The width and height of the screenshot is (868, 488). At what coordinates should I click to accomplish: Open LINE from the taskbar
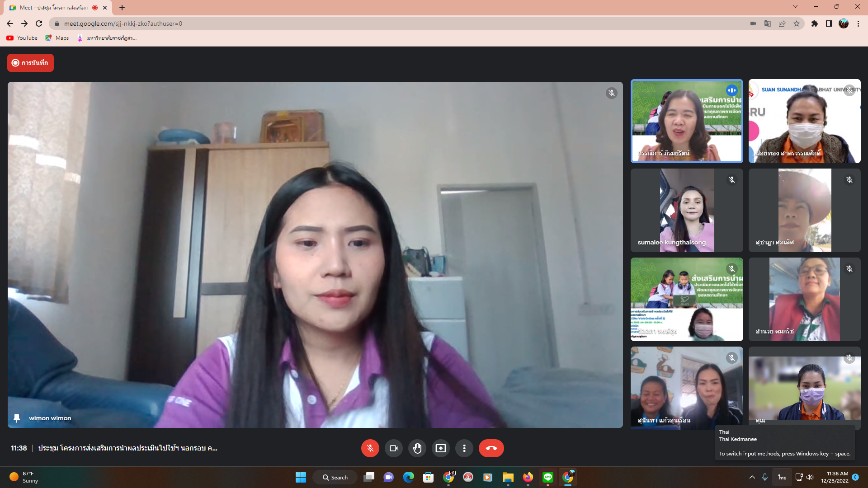tap(547, 477)
